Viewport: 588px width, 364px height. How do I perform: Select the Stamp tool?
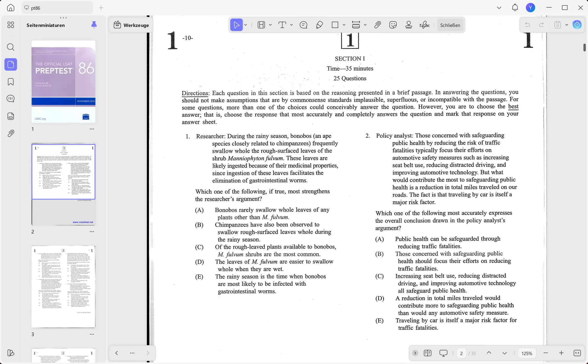408,25
